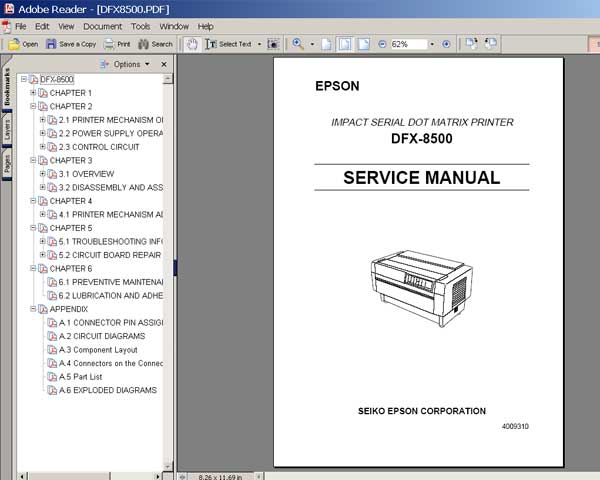Click the Print toolbar icon

pos(109,44)
